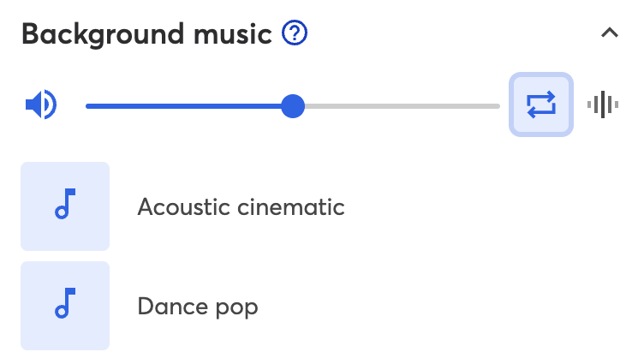This screenshot has height=358, width=644.
Task: Lower volume on the blue slider track
Action: click(x=183, y=106)
